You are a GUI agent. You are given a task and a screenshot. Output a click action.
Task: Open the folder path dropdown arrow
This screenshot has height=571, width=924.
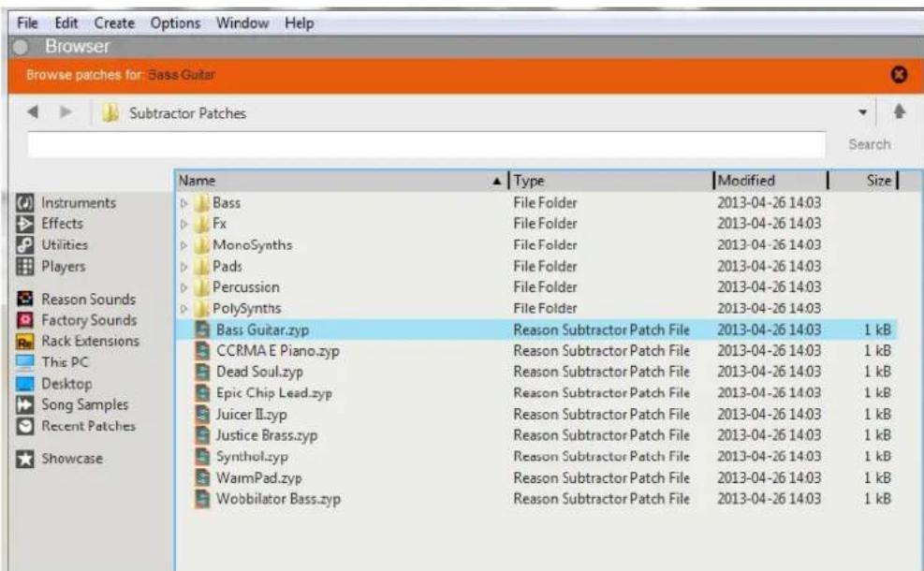(863, 112)
